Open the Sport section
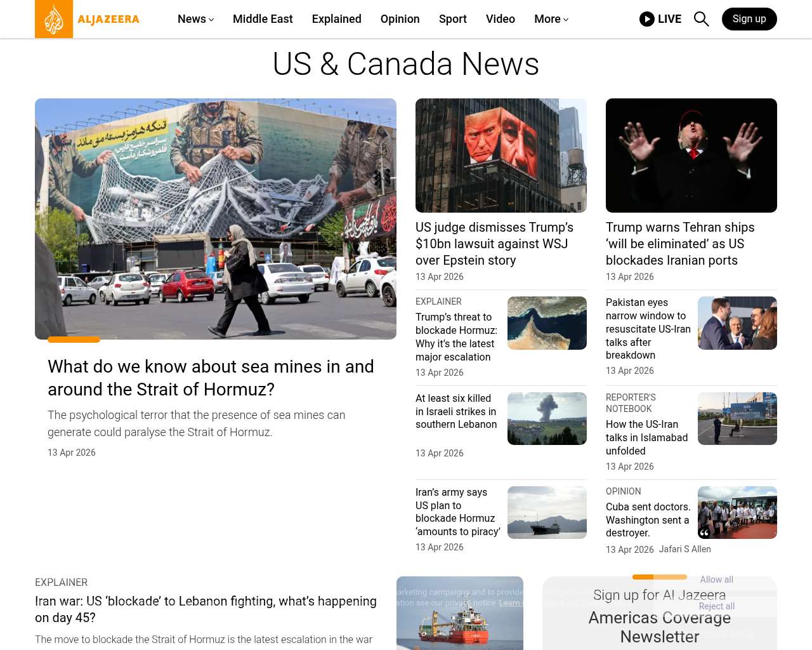This screenshot has height=650, width=812. coord(452,19)
